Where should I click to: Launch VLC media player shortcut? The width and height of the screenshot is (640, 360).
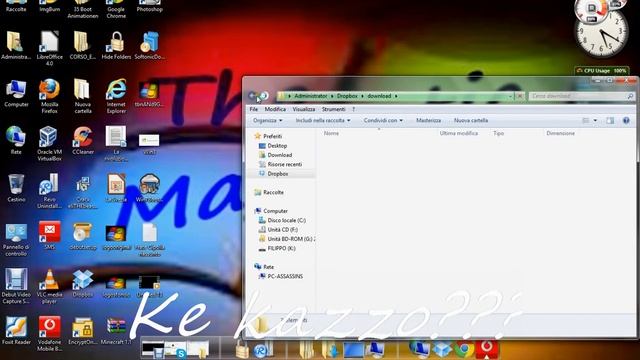point(49,286)
